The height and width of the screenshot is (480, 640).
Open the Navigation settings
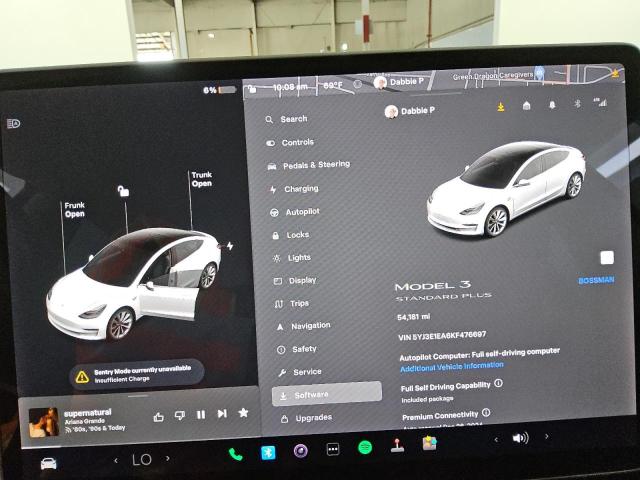point(303,326)
